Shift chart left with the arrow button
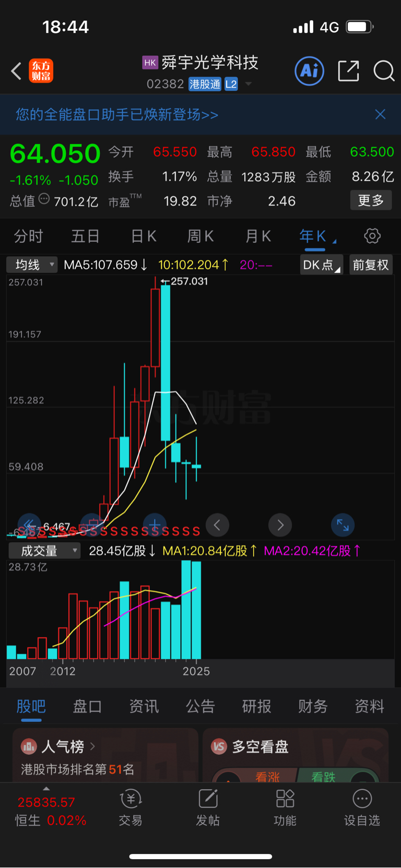401x868 pixels. coord(218,525)
